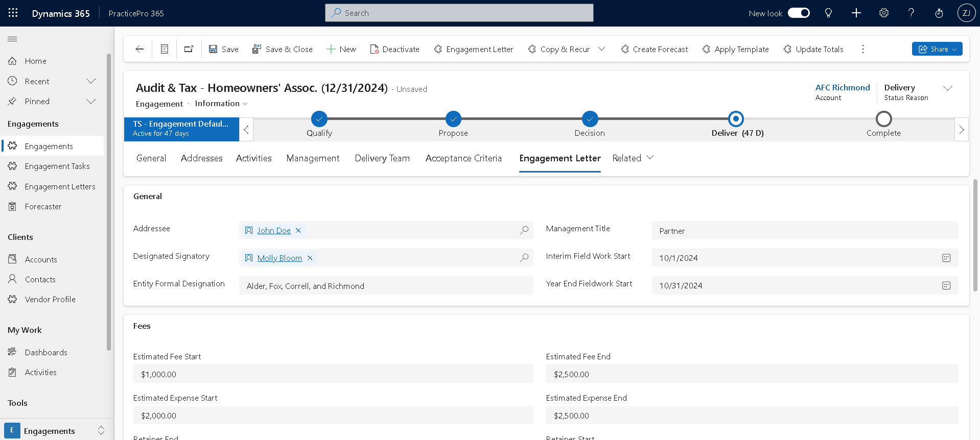Screen dimensions: 980x440
Task: Collapse the left navigation hamburger menu
Action: tap(13, 39)
